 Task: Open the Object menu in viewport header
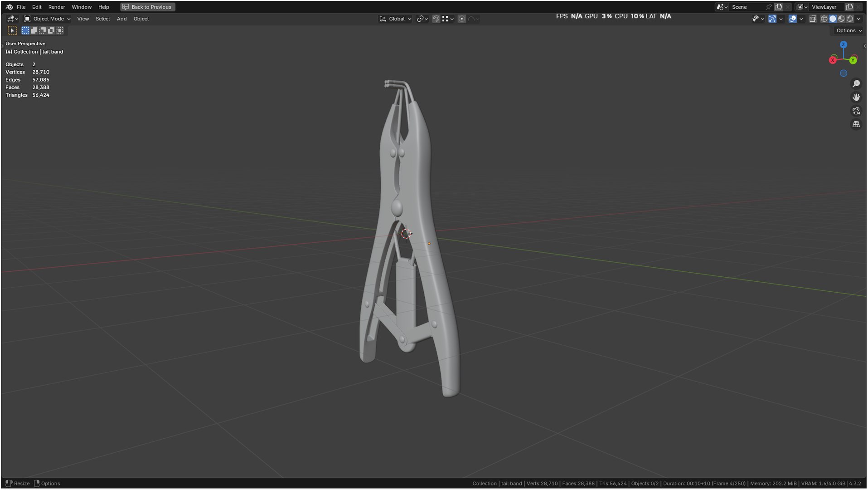tap(141, 19)
